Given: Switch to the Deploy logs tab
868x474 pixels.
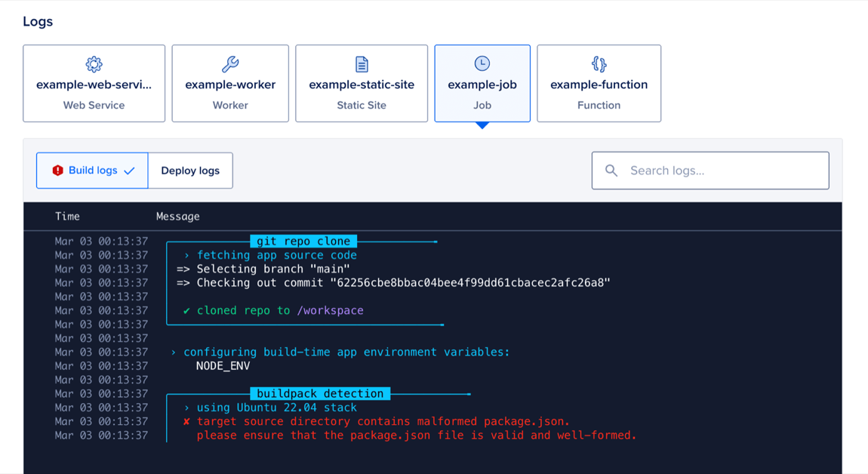Looking at the screenshot, I should pyautogui.click(x=190, y=171).
